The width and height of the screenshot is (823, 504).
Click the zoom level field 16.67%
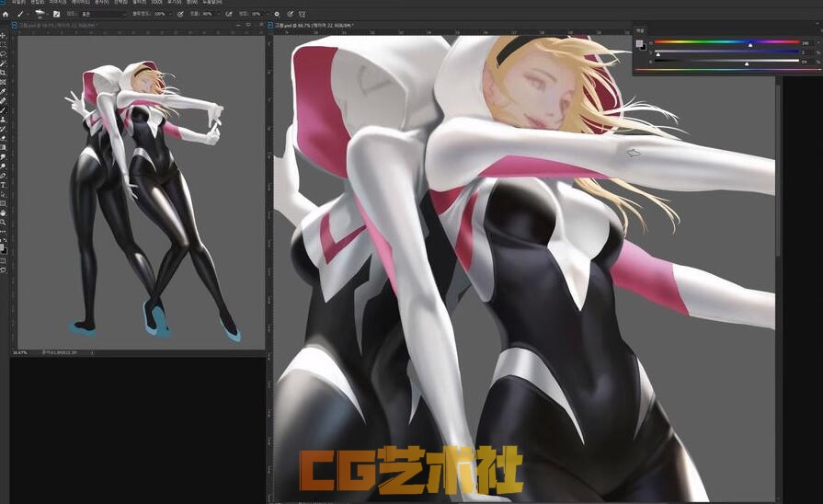(19, 352)
